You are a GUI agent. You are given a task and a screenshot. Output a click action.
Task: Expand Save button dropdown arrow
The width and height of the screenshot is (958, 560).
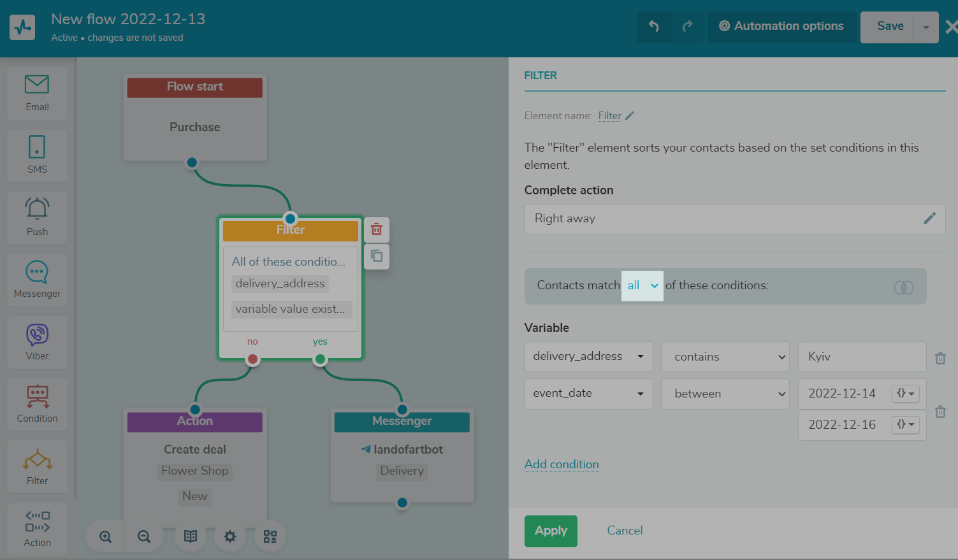(x=925, y=27)
